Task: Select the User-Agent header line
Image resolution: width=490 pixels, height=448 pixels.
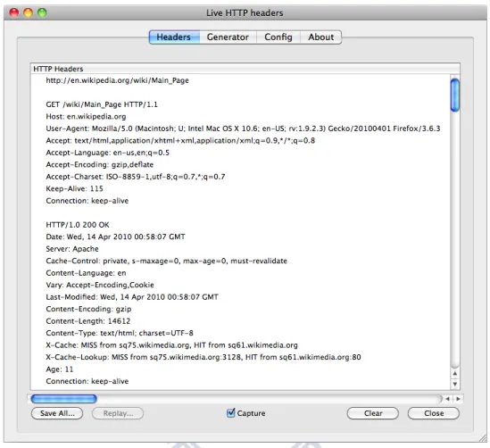Action: pyautogui.click(x=243, y=129)
